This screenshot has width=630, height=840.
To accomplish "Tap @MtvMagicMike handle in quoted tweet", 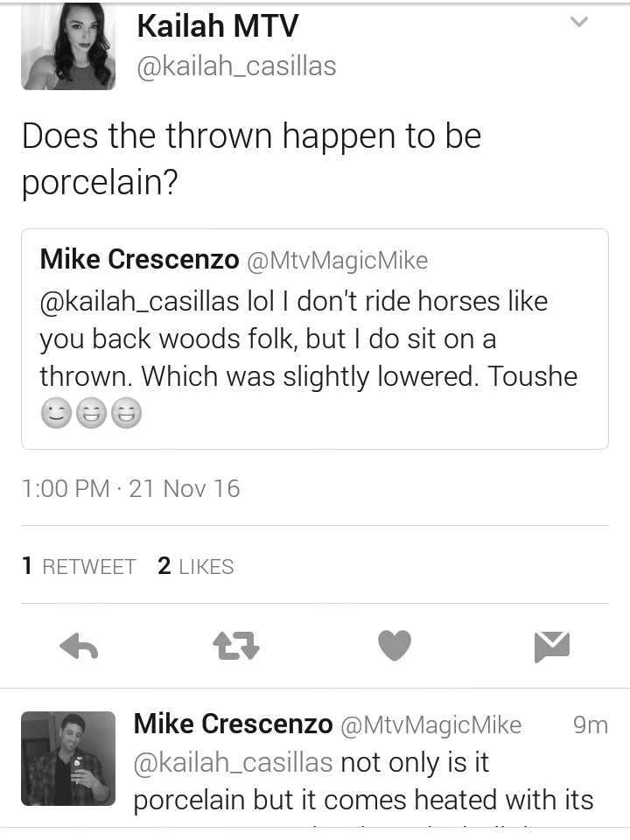I will (338, 261).
